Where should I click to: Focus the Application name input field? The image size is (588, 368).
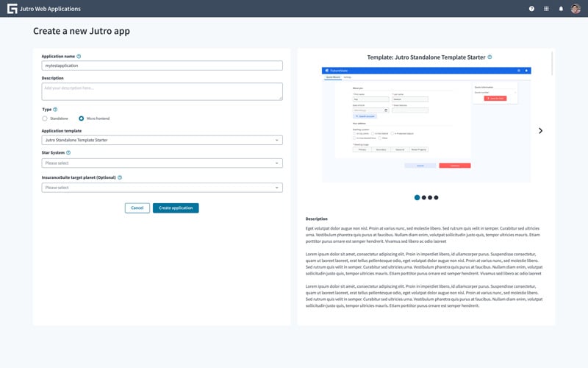(x=162, y=66)
